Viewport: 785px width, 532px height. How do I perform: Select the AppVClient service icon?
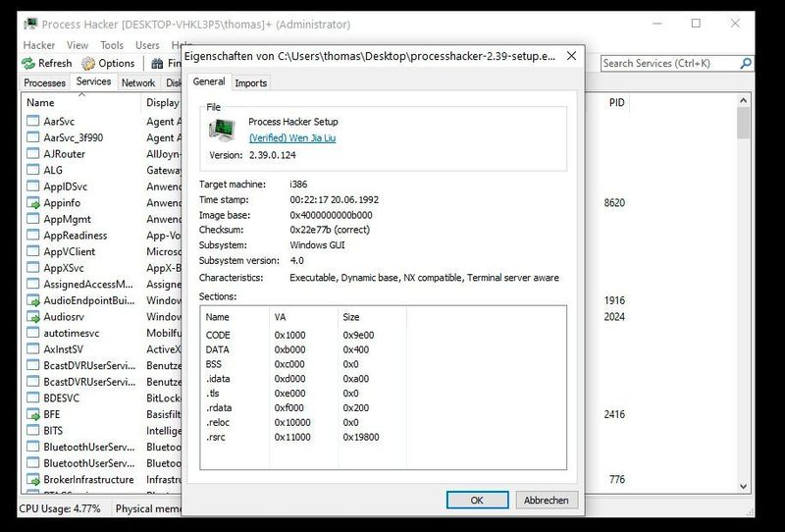pos(33,251)
